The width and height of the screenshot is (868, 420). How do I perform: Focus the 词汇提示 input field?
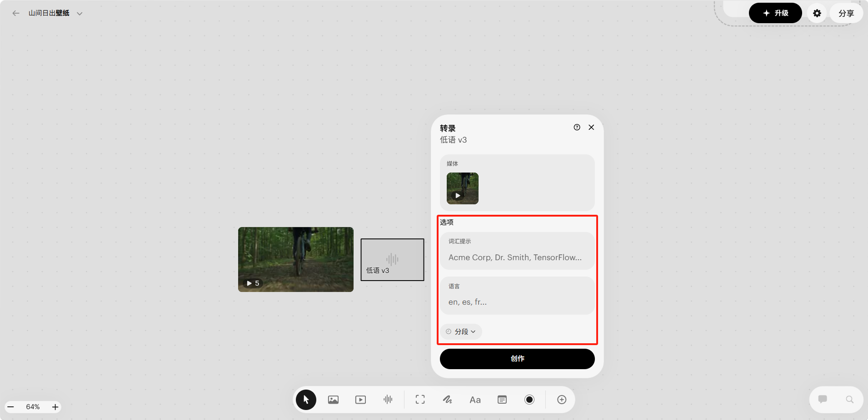point(517,251)
